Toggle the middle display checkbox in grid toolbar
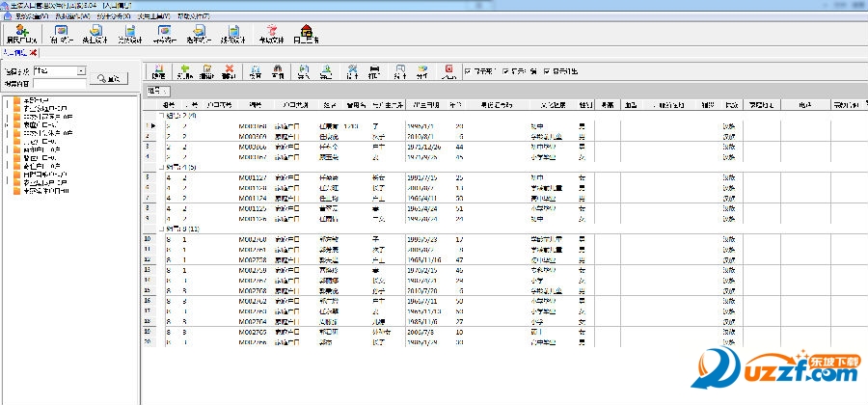Viewport: 868px width, 405px height. click(x=505, y=70)
